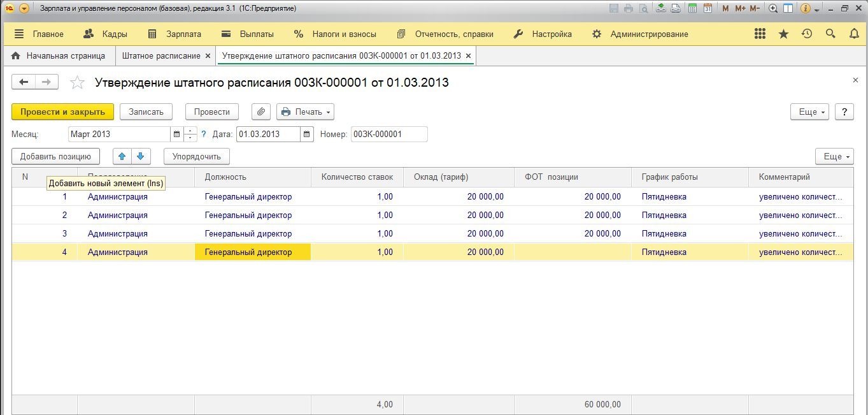Open the history clock icon
The image size is (868, 415).
click(x=807, y=34)
